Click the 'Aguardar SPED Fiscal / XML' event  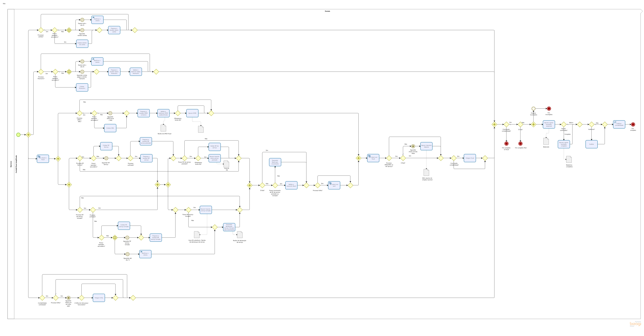click(110, 113)
